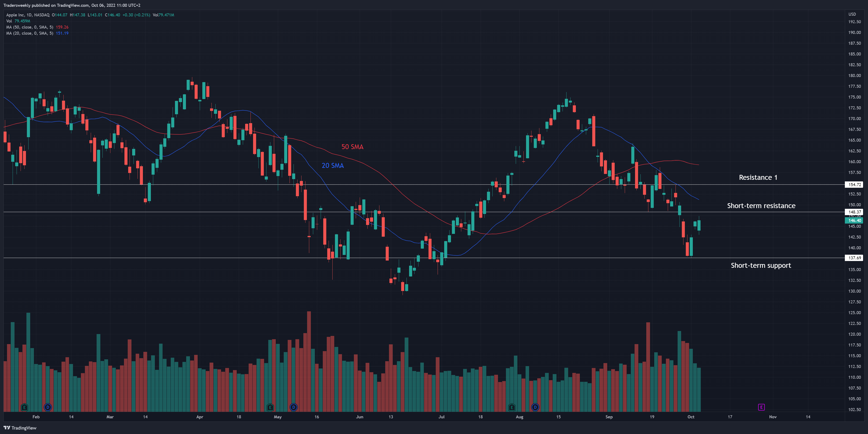The width and height of the screenshot is (868, 434).
Task: Click the Aug date label on time axis
Action: 519,417
